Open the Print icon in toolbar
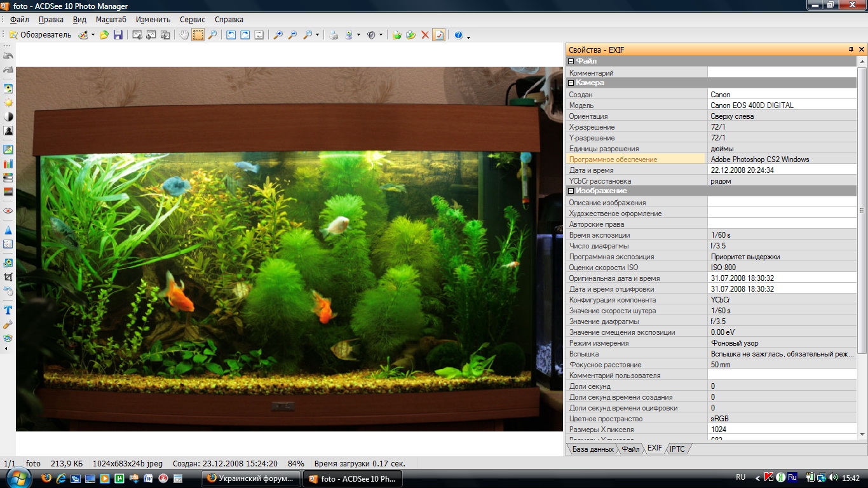Viewport: 868px width, 488px height. coord(334,35)
